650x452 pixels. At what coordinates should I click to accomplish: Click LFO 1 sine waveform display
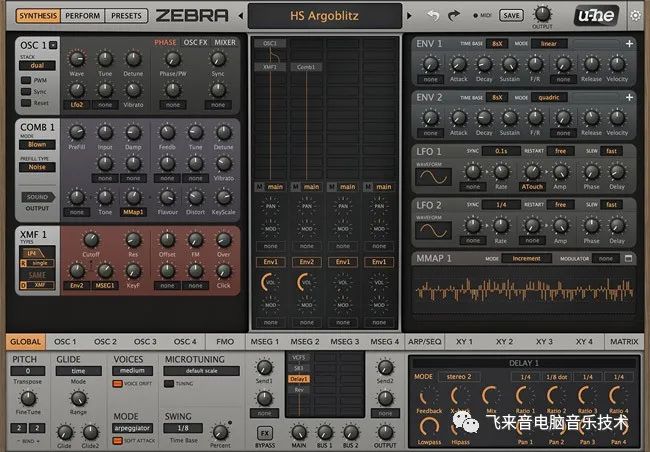(434, 177)
